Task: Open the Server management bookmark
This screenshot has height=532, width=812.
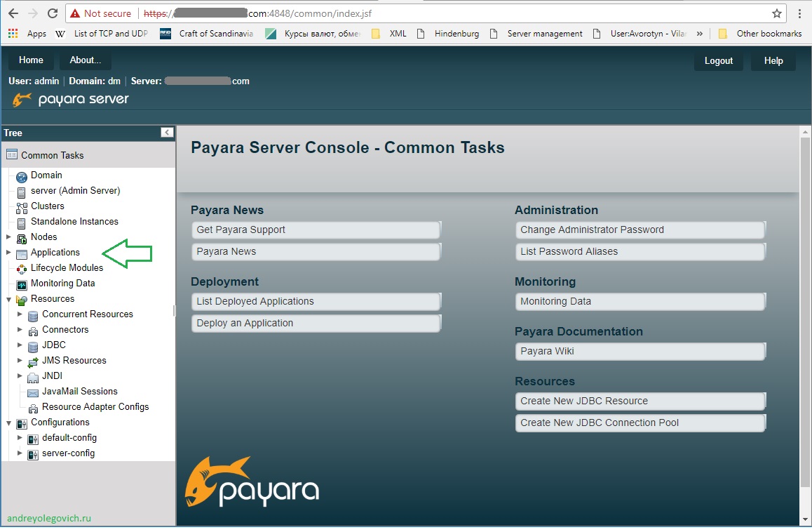Action: (536, 34)
